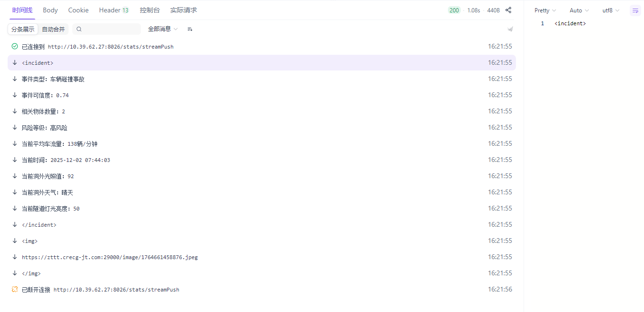Click the 200 status code badge
Screen dimensions: 644x312
[x=454, y=10]
